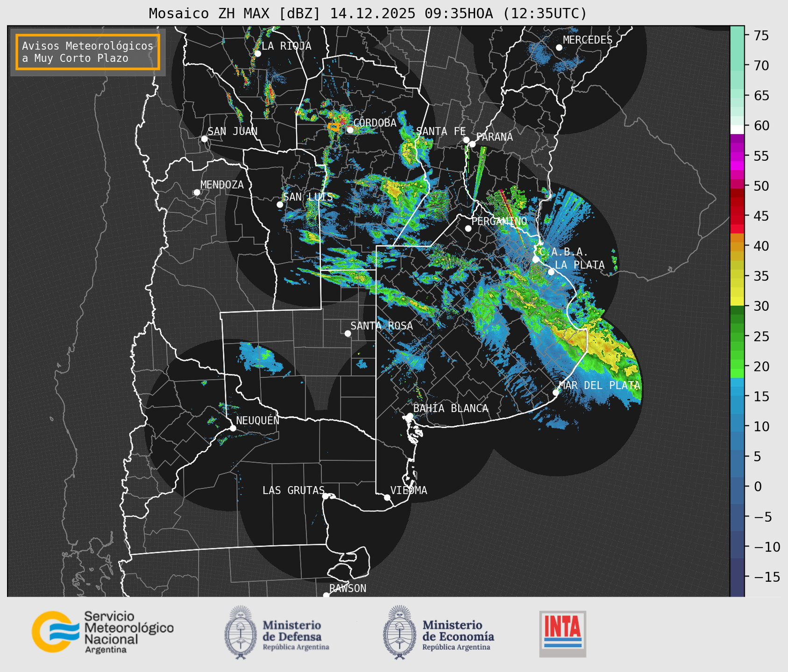This screenshot has height=672, width=788.
Task: Select the San Luis city marker dot
Action: pyautogui.click(x=280, y=204)
